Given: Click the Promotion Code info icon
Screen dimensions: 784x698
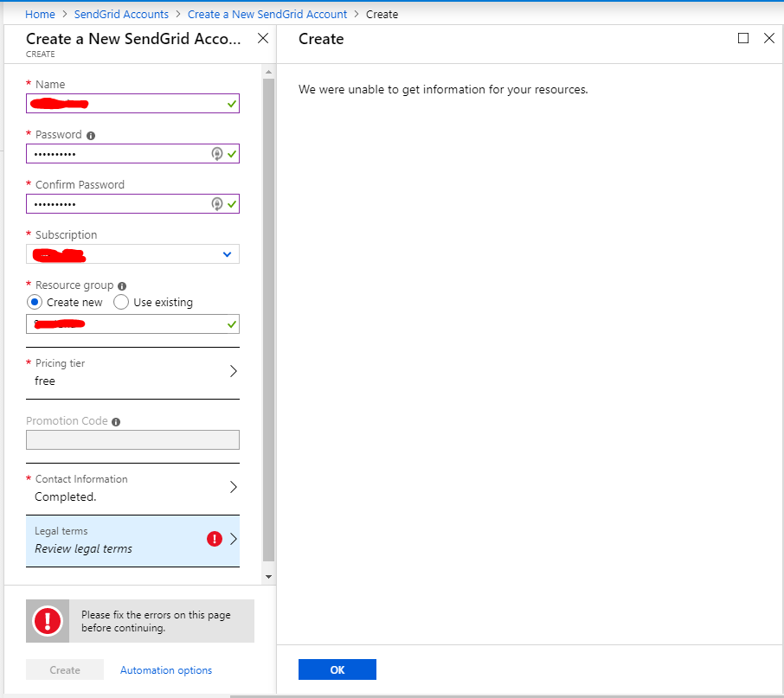Looking at the screenshot, I should click(116, 421).
